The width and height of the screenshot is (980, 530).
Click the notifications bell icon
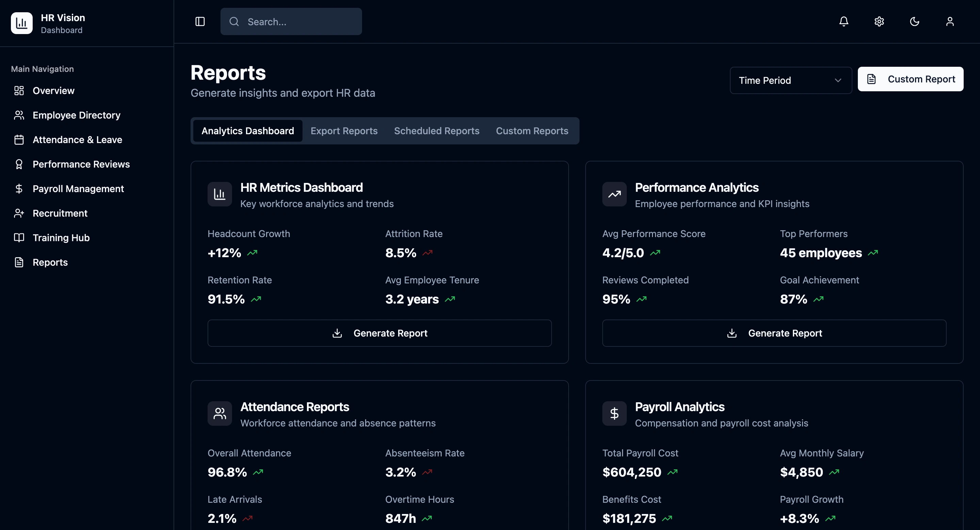[844, 21]
